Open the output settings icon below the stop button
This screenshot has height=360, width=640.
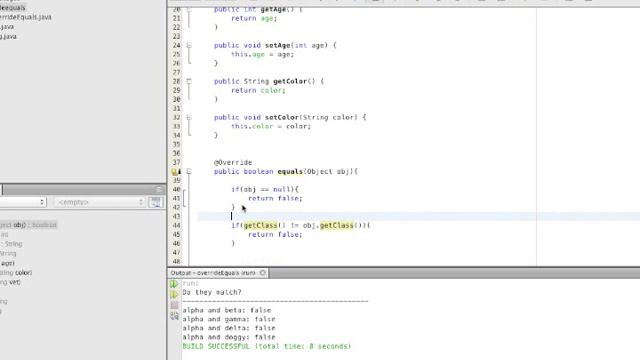pos(174,316)
